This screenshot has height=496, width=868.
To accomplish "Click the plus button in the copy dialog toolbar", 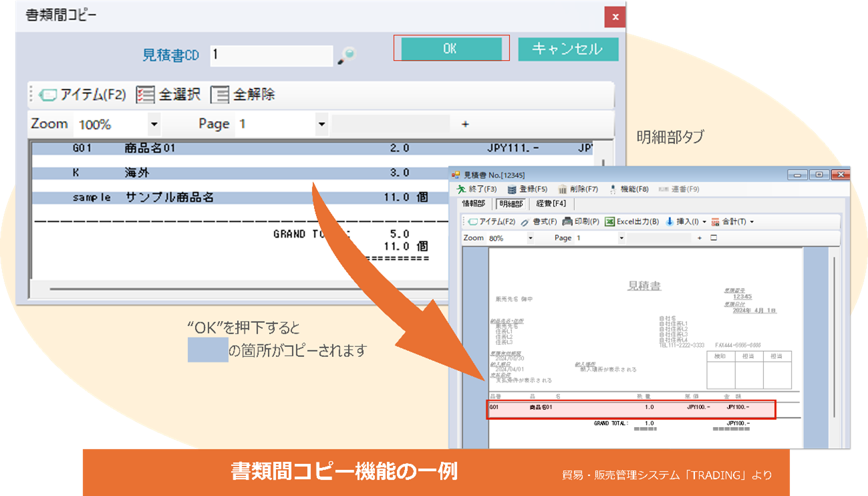I will [465, 124].
